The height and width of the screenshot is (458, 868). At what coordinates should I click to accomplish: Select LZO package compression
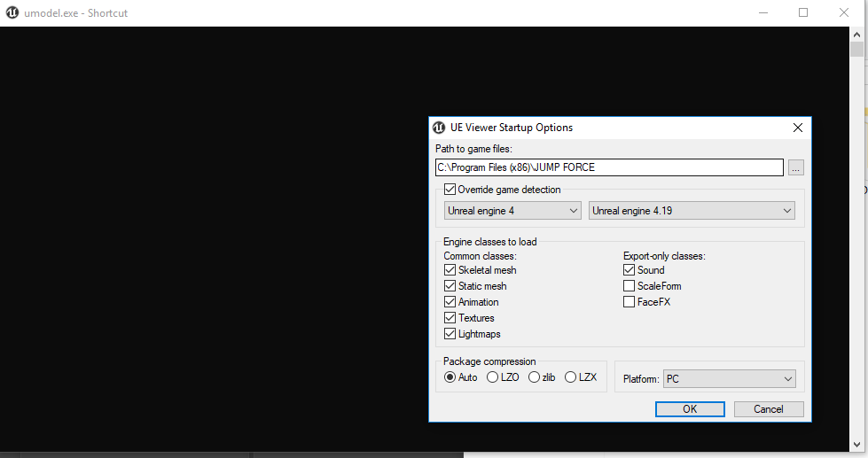492,377
